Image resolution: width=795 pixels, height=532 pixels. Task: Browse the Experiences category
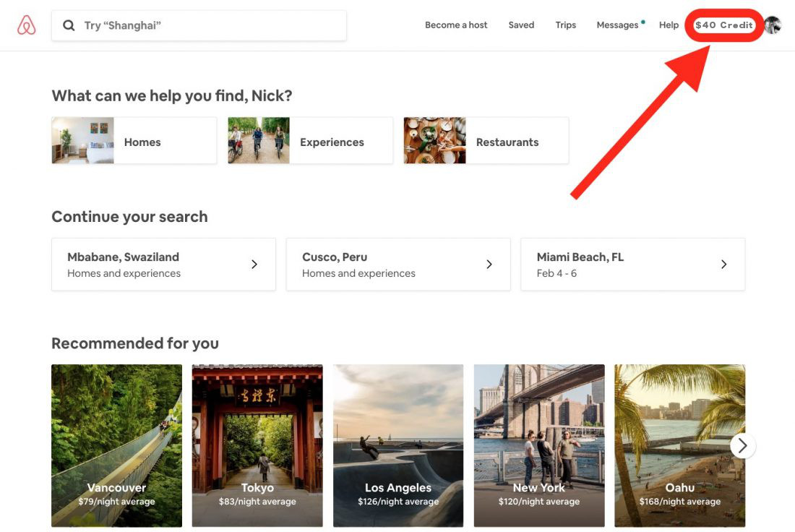point(310,140)
